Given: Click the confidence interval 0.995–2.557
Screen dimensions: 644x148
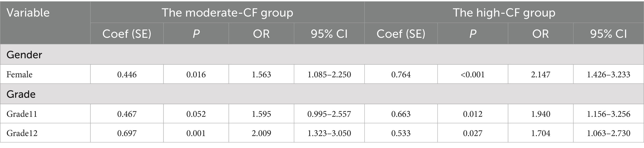Looking at the screenshot, I should tap(329, 114).
